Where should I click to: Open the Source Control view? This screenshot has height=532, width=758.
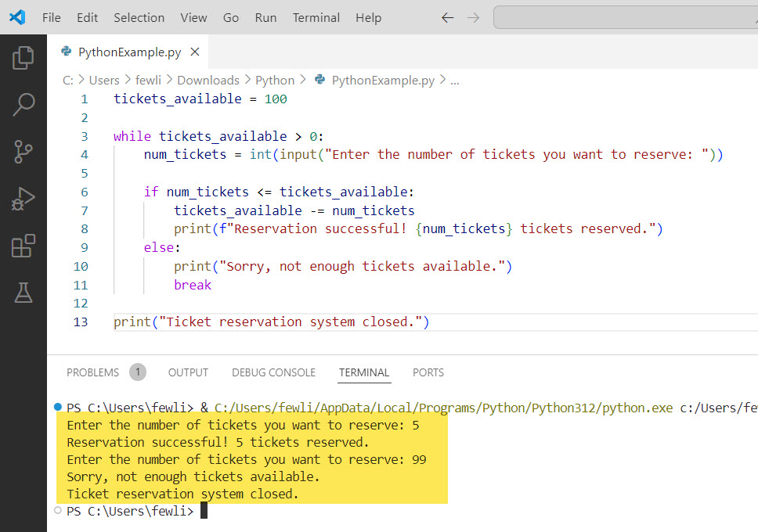click(x=23, y=152)
